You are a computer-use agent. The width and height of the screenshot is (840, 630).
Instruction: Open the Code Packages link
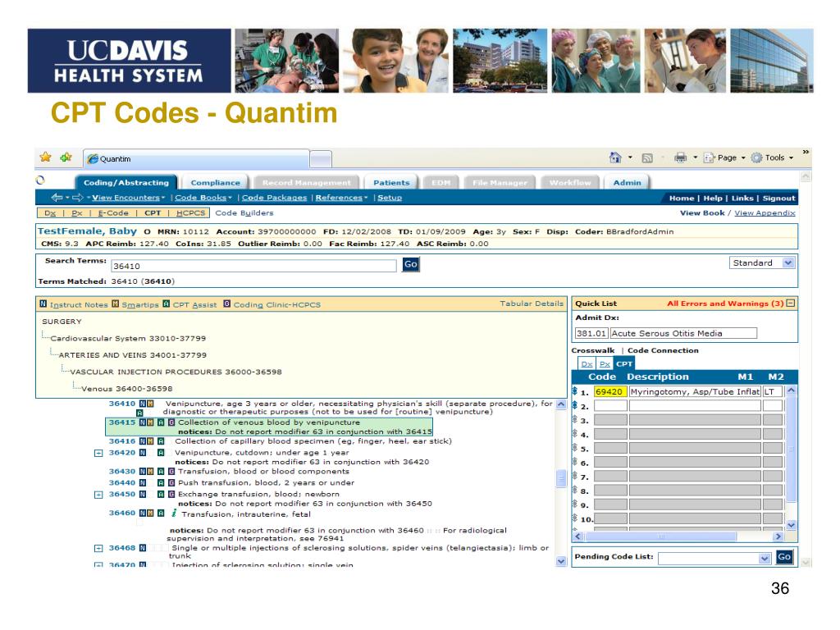[274, 198]
